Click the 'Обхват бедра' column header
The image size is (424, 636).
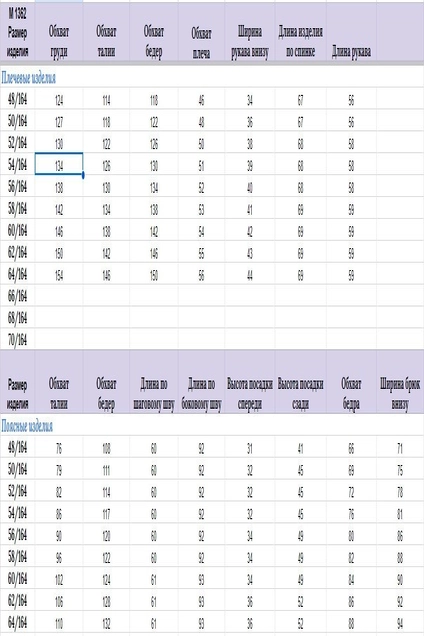click(351, 393)
